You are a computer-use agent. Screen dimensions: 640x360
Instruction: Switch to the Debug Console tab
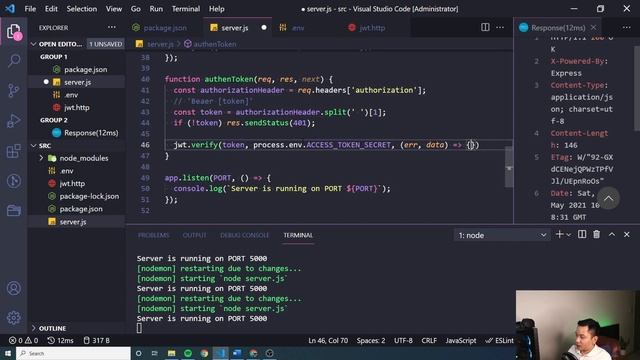click(x=244, y=235)
